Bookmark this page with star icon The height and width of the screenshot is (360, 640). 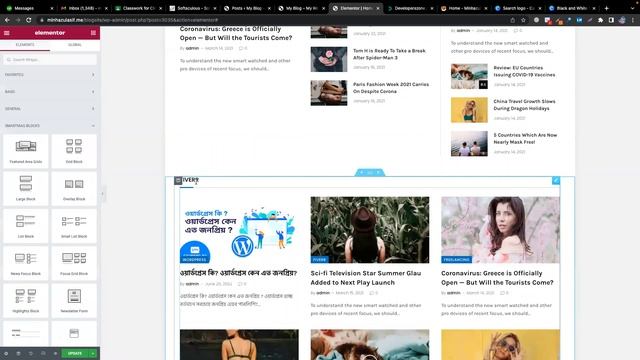click(523, 20)
